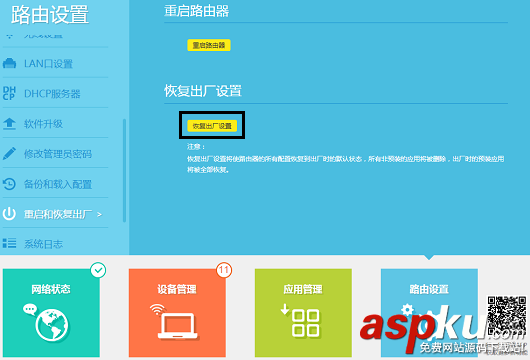Viewport: 530px width, 360px height.
Task: Open the 网络状态 tile label
Action: point(51,289)
